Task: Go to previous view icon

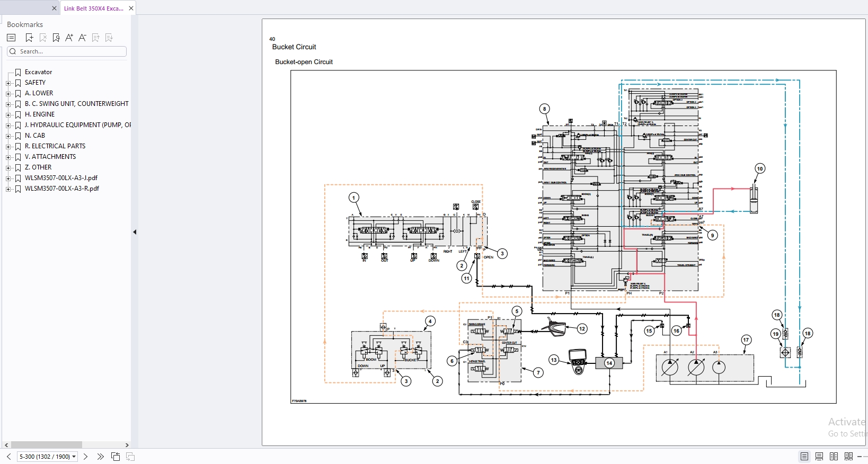Action: (116, 457)
